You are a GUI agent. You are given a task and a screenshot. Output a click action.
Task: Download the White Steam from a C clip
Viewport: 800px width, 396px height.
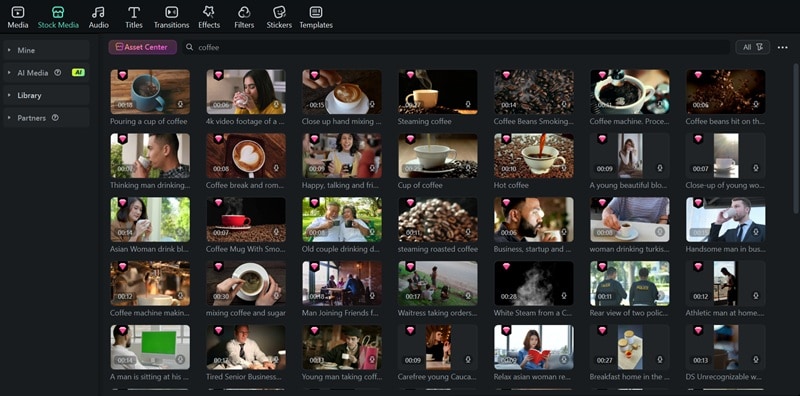(564, 295)
